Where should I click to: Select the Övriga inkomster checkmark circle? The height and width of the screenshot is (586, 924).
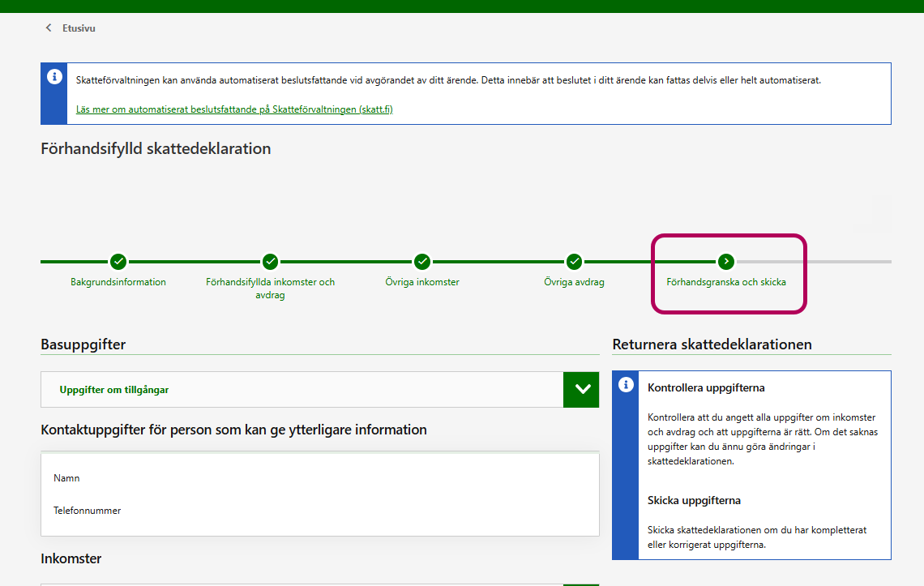pyautogui.click(x=422, y=261)
